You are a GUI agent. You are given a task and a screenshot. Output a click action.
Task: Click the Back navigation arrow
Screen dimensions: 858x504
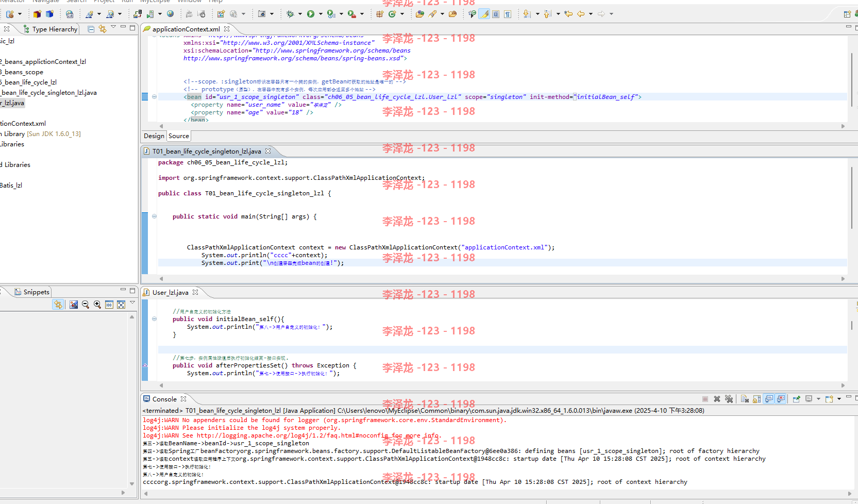click(581, 14)
